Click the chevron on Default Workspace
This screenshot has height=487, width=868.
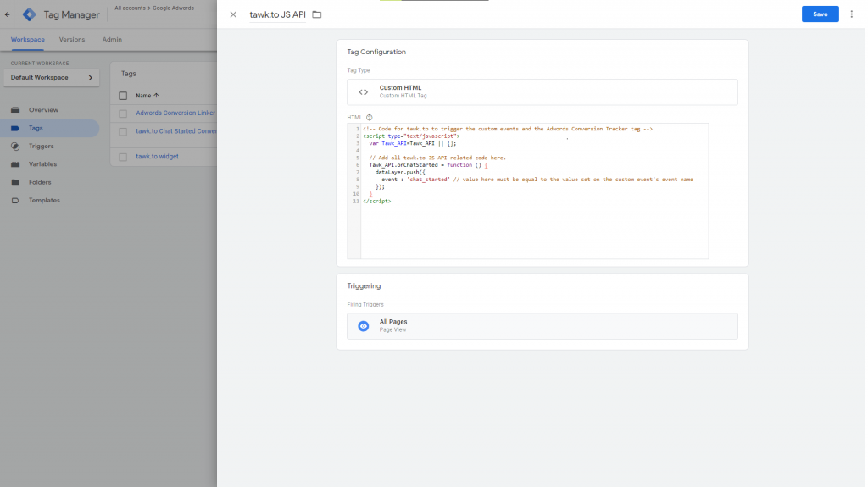(90, 77)
